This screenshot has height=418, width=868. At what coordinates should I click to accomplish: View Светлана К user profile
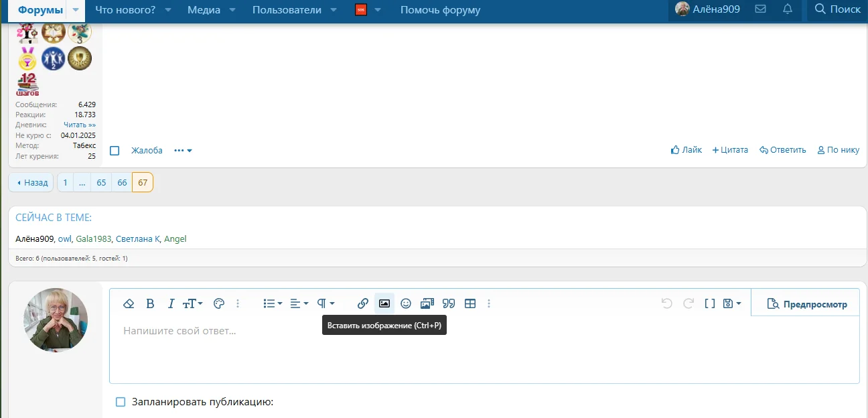(138, 238)
